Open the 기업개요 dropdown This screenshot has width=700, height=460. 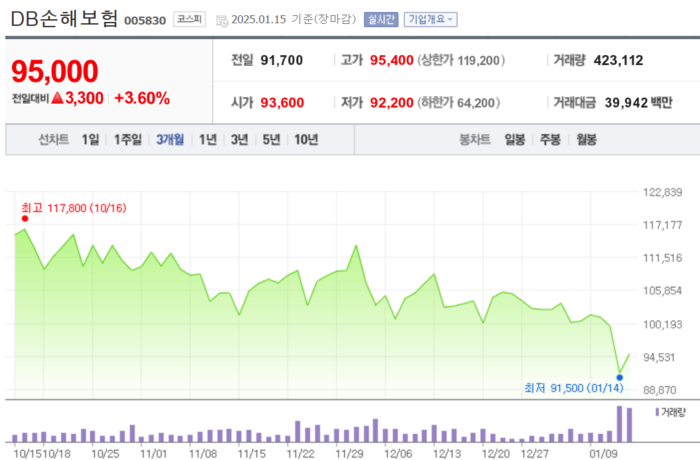430,20
